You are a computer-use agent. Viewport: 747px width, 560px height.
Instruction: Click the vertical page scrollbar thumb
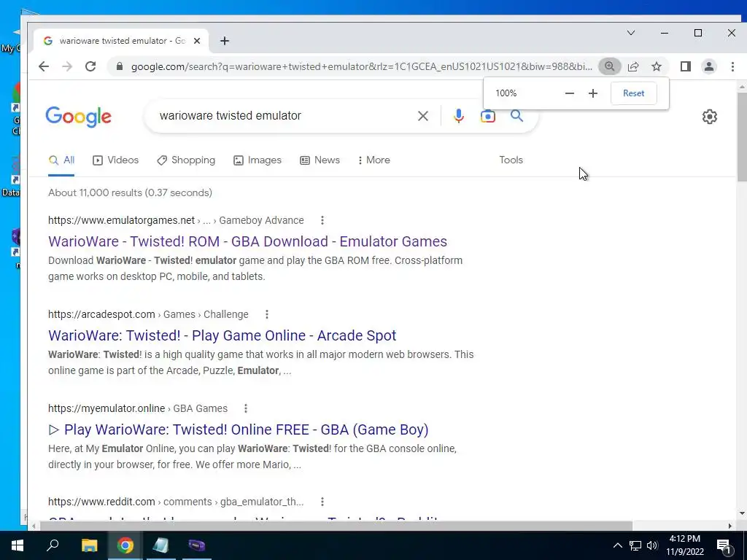click(742, 136)
